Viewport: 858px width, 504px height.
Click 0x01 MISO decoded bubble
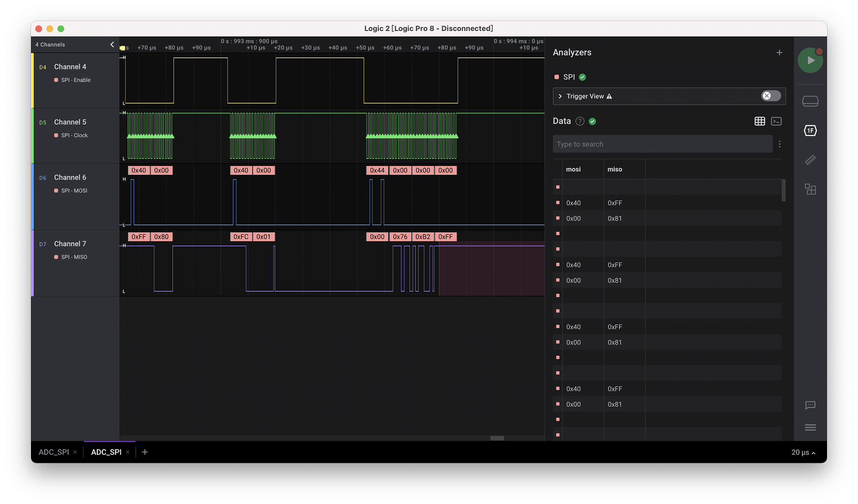click(x=263, y=237)
